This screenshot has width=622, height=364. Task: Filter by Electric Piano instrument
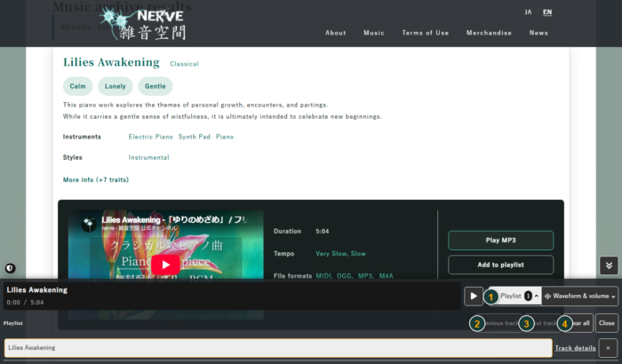click(151, 137)
